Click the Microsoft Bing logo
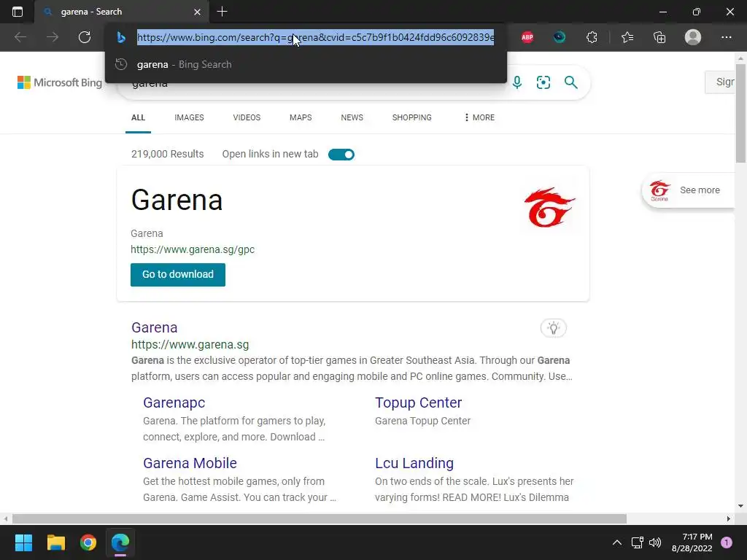Screen dimensions: 747x560 [60, 82]
